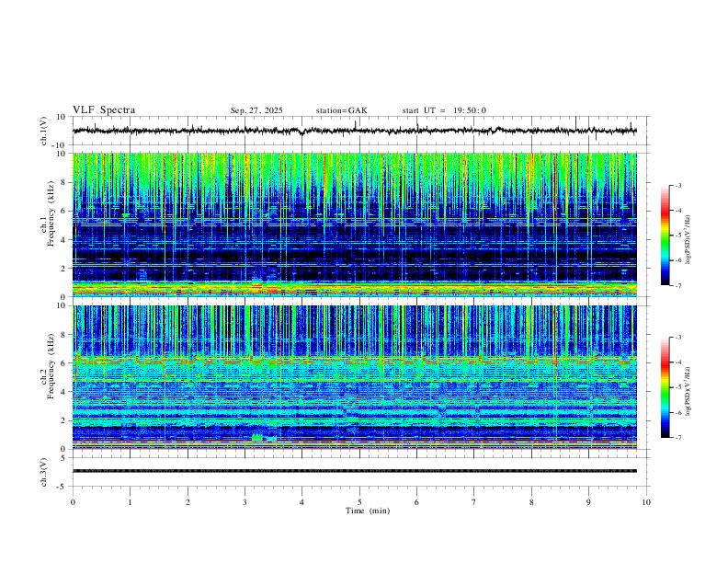Click the "-7" tick on the ch.2 colorbar
The width and height of the screenshot is (728, 563).
678,438
